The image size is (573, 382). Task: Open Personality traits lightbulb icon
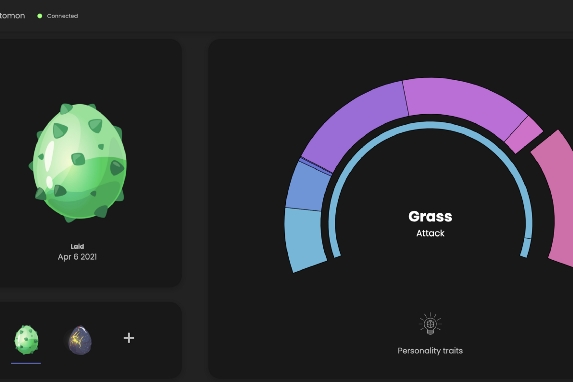coord(430,324)
